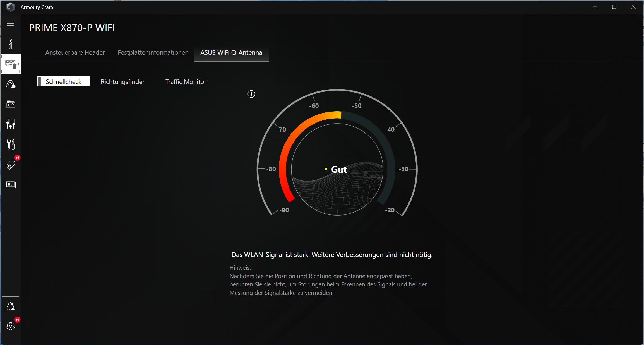Open the Traffic Monitor sub-tab

coord(186,82)
